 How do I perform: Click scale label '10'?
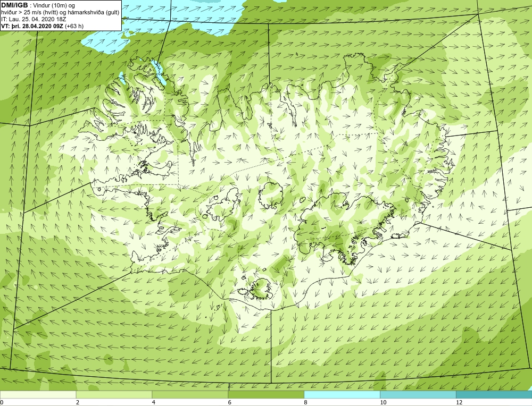(383, 402)
